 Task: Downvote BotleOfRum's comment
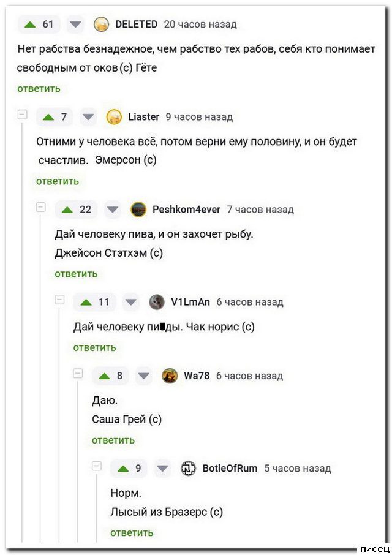tap(162, 469)
